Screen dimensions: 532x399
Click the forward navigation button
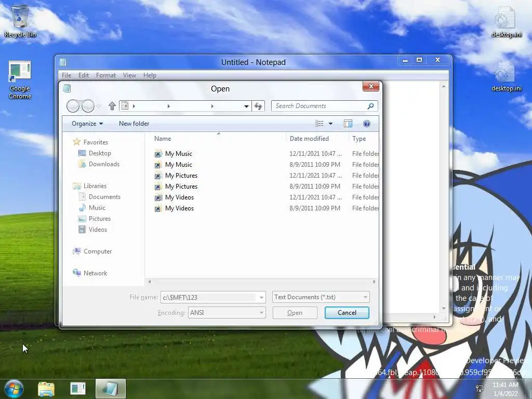click(88, 106)
